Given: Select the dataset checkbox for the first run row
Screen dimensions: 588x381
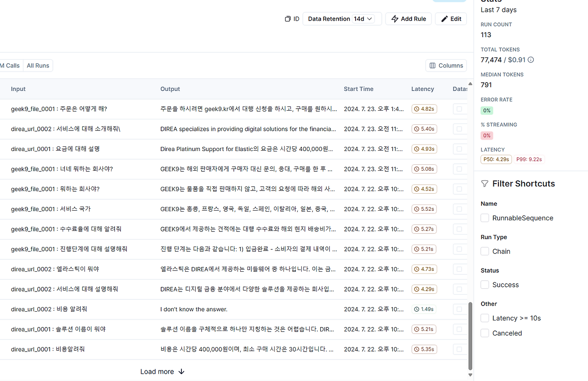Looking at the screenshot, I should click(x=459, y=109).
